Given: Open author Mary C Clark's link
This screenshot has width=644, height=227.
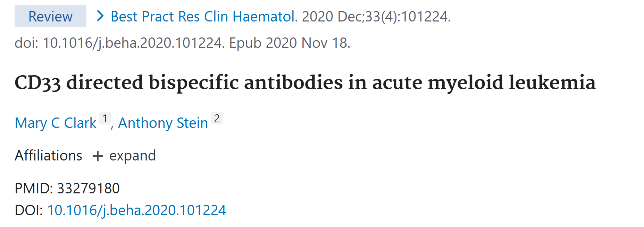Looking at the screenshot, I should click(56, 123).
